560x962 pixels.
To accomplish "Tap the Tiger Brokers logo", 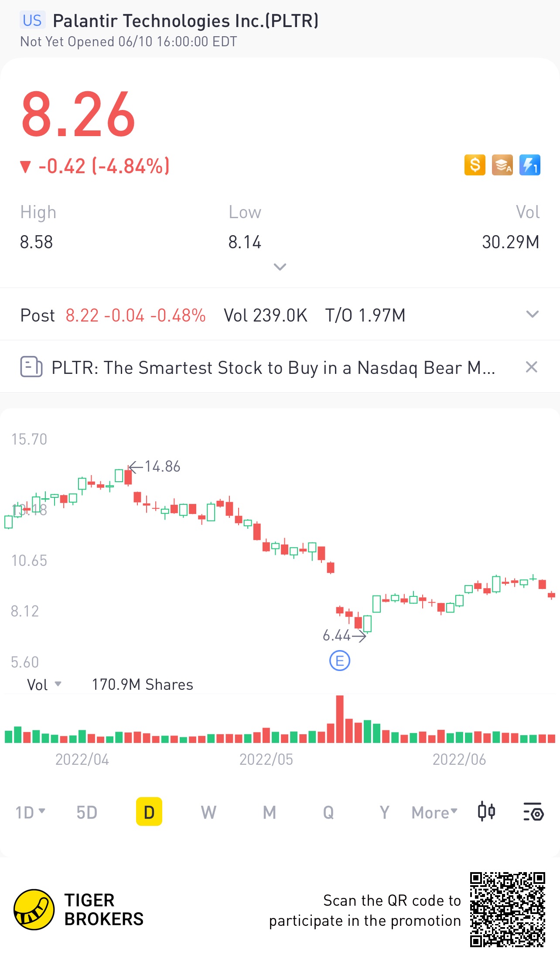I will tap(79, 910).
